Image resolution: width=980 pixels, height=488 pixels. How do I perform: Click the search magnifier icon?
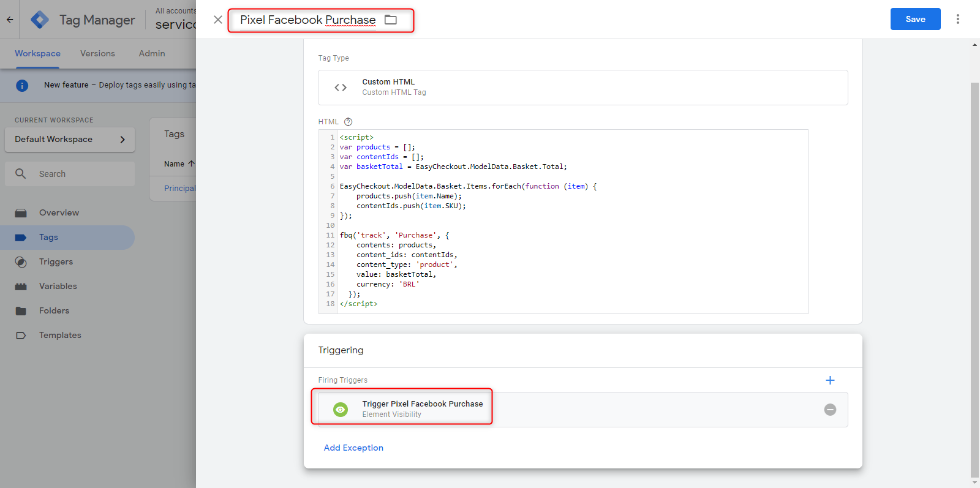click(x=21, y=174)
